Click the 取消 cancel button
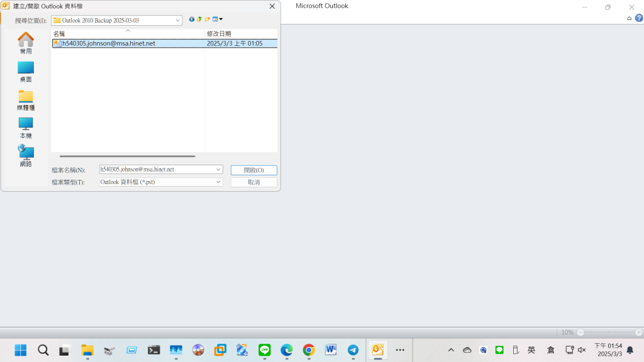644x362 pixels. point(253,182)
